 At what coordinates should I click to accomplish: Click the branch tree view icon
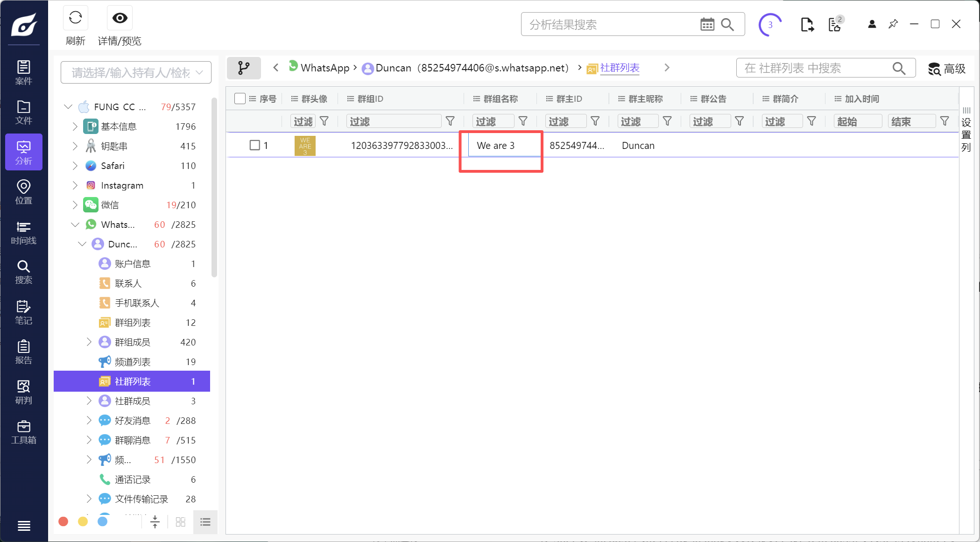[x=243, y=68]
